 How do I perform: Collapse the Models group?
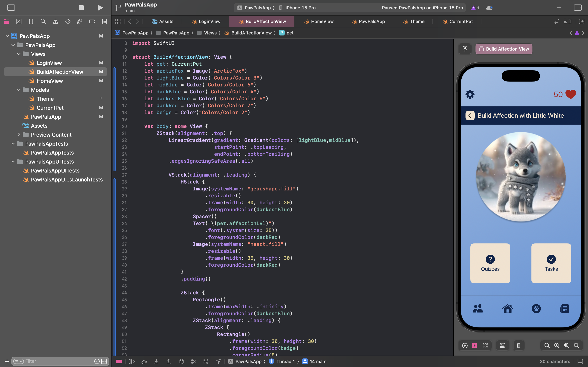pos(19,90)
